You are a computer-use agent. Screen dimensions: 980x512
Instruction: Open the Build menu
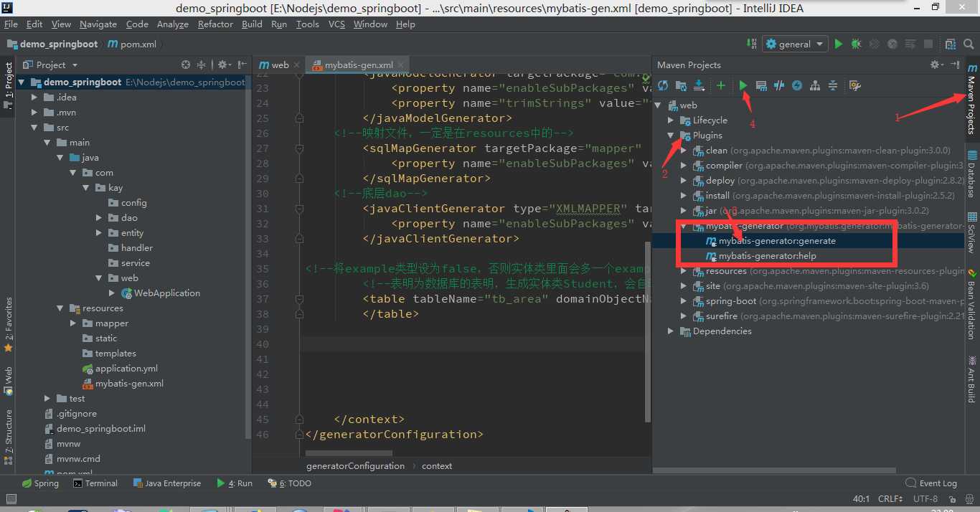click(252, 24)
